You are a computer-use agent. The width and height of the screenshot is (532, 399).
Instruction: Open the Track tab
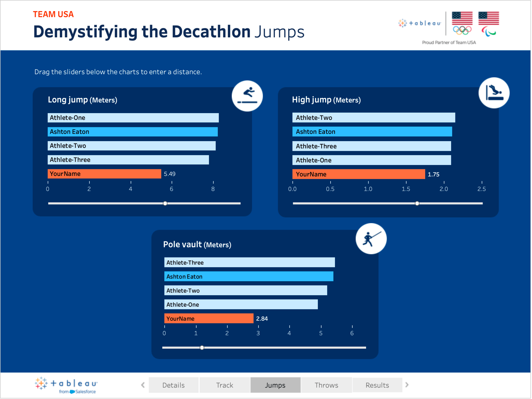coord(225,385)
